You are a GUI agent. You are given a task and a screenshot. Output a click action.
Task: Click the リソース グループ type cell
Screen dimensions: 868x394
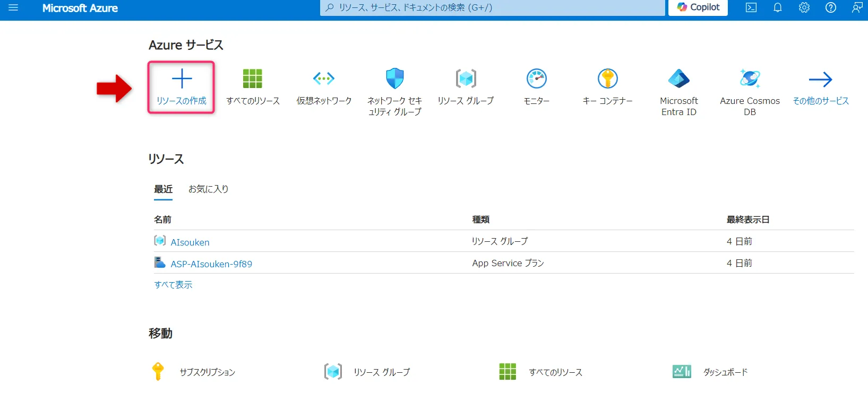point(500,241)
